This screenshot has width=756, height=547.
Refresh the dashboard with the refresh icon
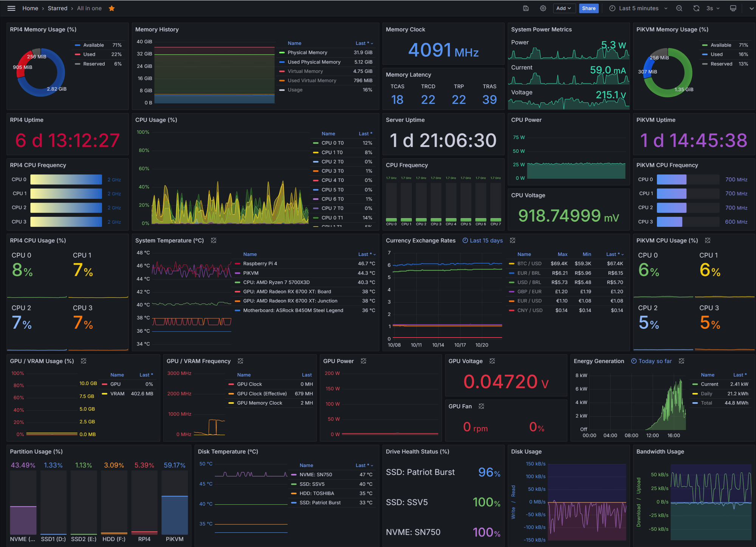coord(696,8)
